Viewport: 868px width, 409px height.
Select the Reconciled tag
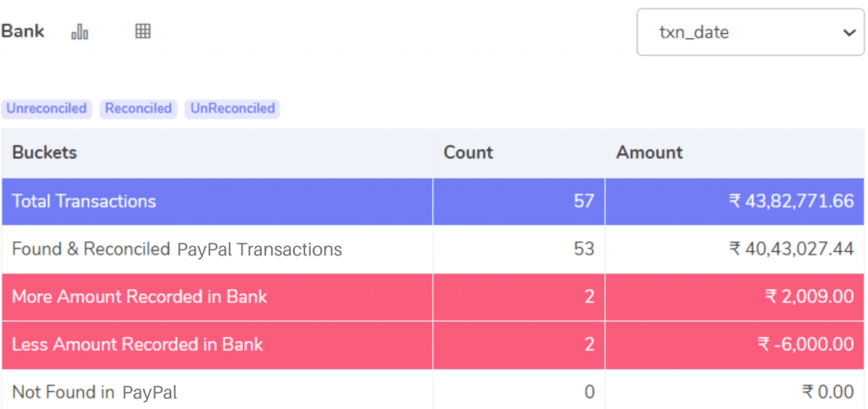point(138,108)
